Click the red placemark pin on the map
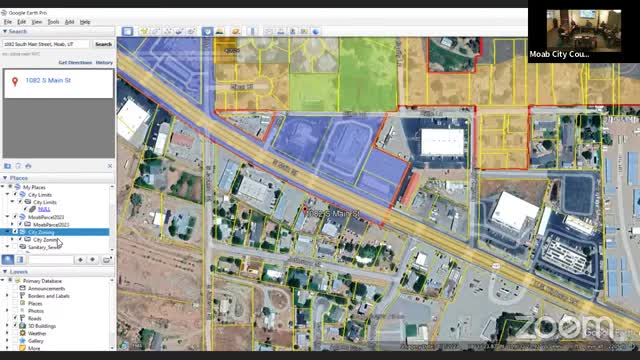Screen dimensions: 640x360 305,210
